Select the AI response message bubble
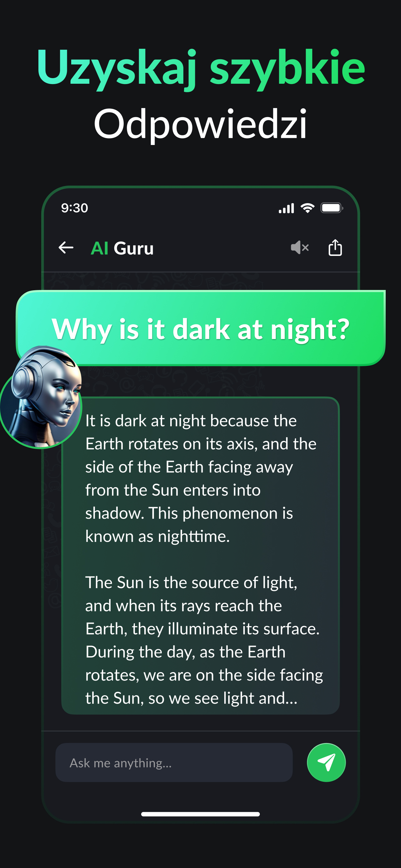 [200, 556]
